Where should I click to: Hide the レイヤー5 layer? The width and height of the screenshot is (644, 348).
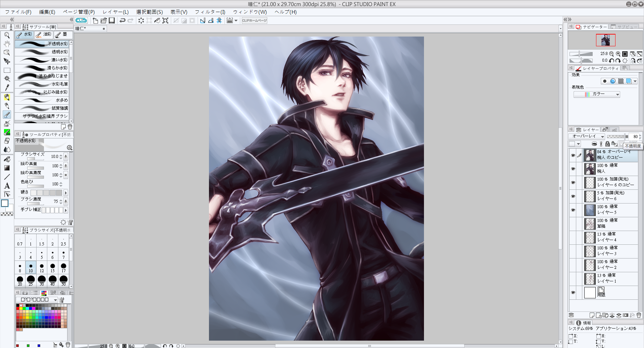(x=573, y=210)
